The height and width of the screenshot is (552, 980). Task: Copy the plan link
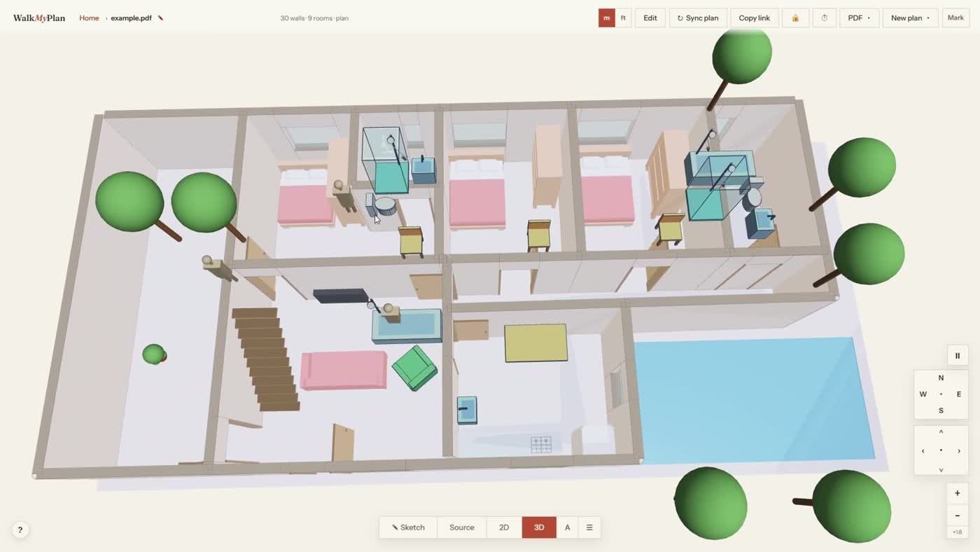click(755, 18)
